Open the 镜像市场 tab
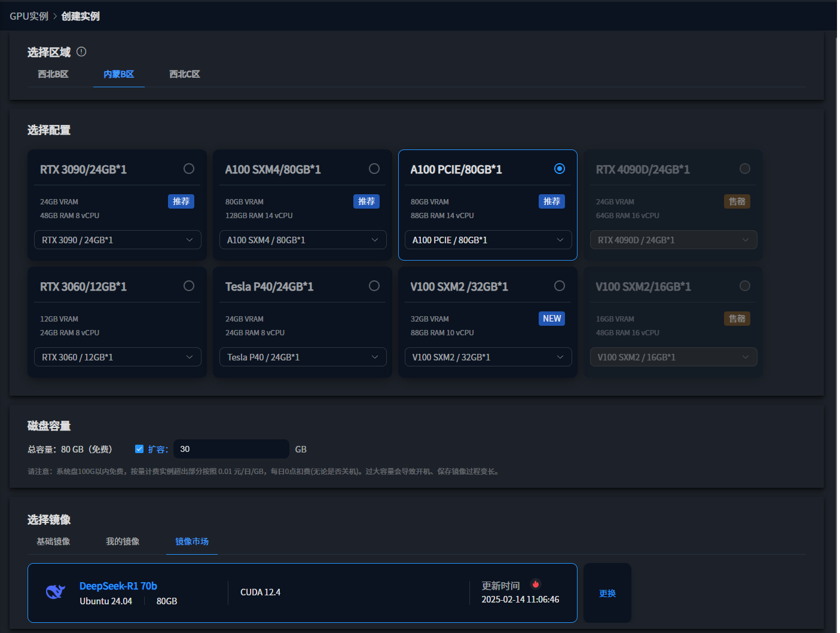 (192, 542)
